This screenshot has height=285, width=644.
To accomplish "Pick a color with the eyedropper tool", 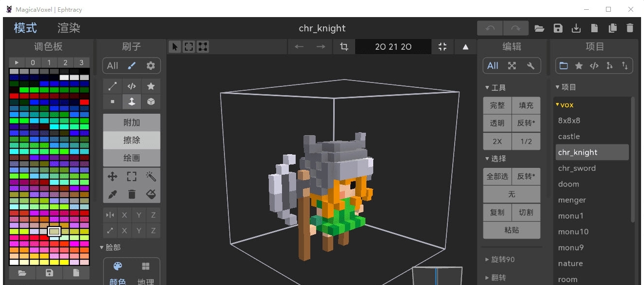I will 112,194.
